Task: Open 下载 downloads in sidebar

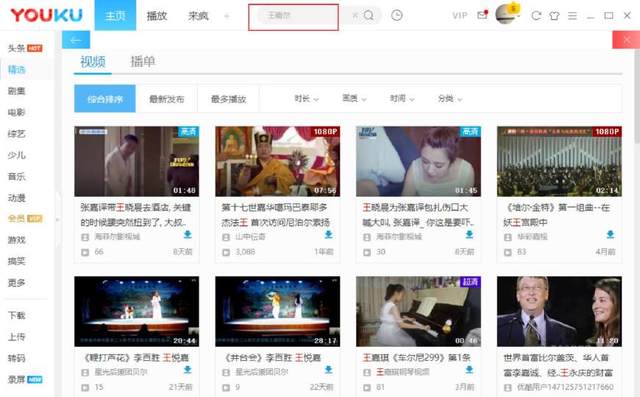Action: [x=17, y=315]
